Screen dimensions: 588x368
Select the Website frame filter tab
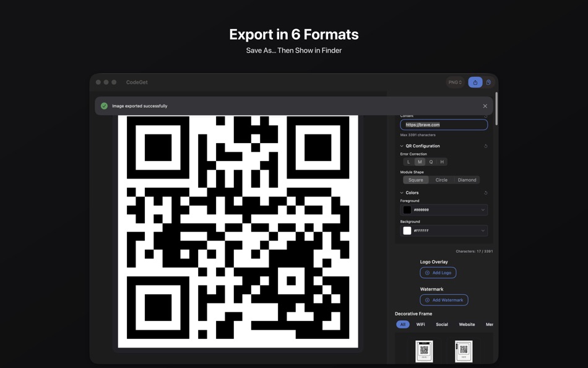tap(467, 325)
